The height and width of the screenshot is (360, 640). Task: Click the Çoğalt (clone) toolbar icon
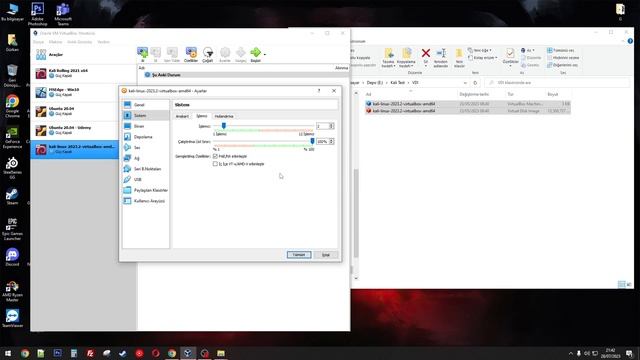(x=208, y=54)
